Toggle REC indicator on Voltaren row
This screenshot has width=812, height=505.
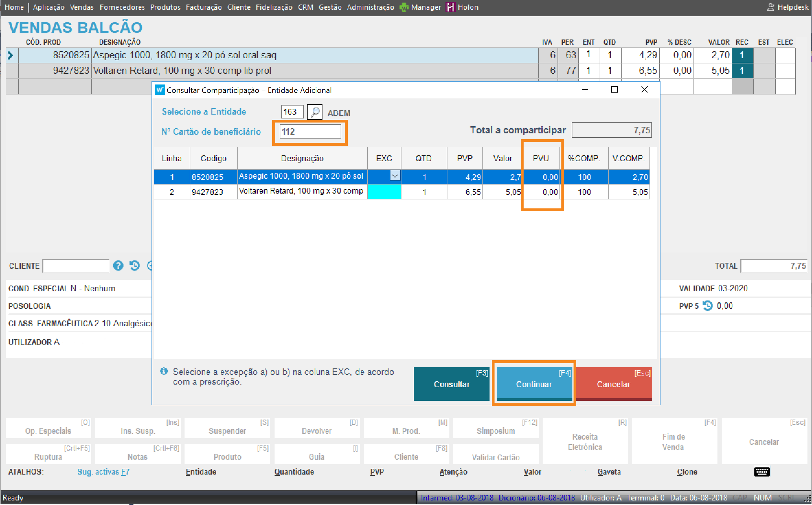742,71
